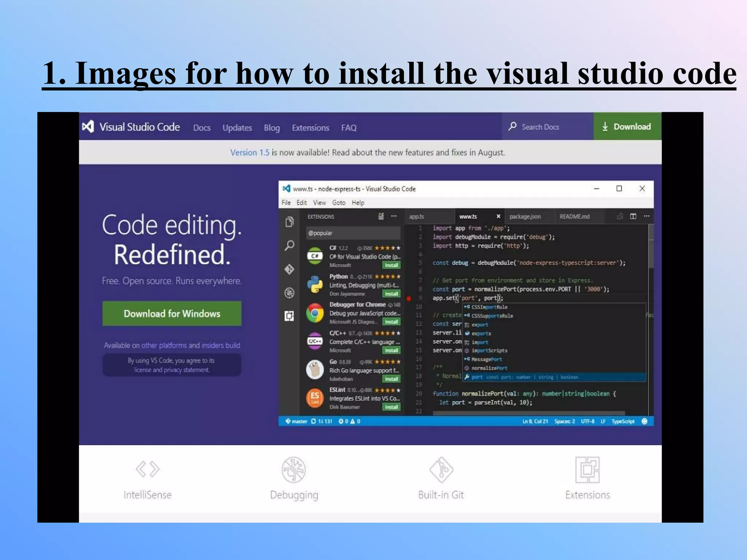Click the Chrome logo of Debugger extension
The width and height of the screenshot is (747, 560).
point(315,313)
